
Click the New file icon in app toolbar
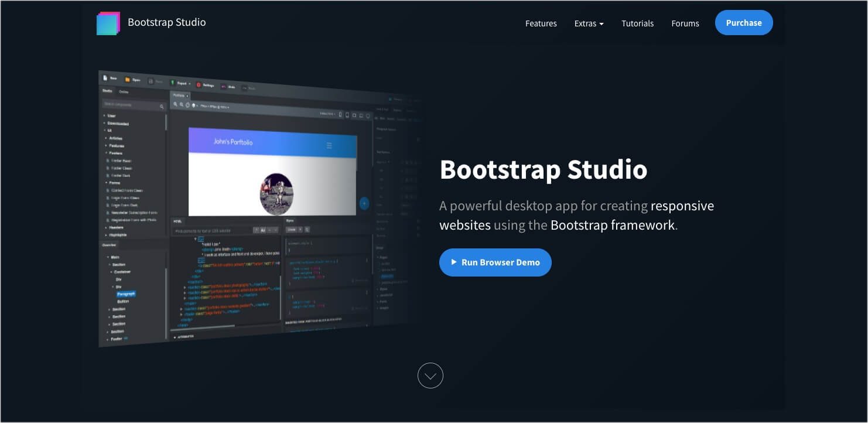pyautogui.click(x=105, y=78)
